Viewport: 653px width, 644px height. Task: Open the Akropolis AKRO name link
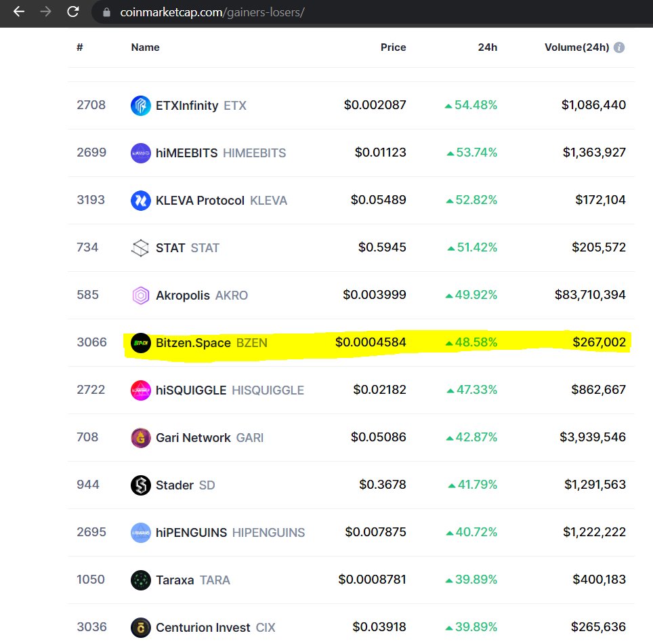click(x=202, y=296)
